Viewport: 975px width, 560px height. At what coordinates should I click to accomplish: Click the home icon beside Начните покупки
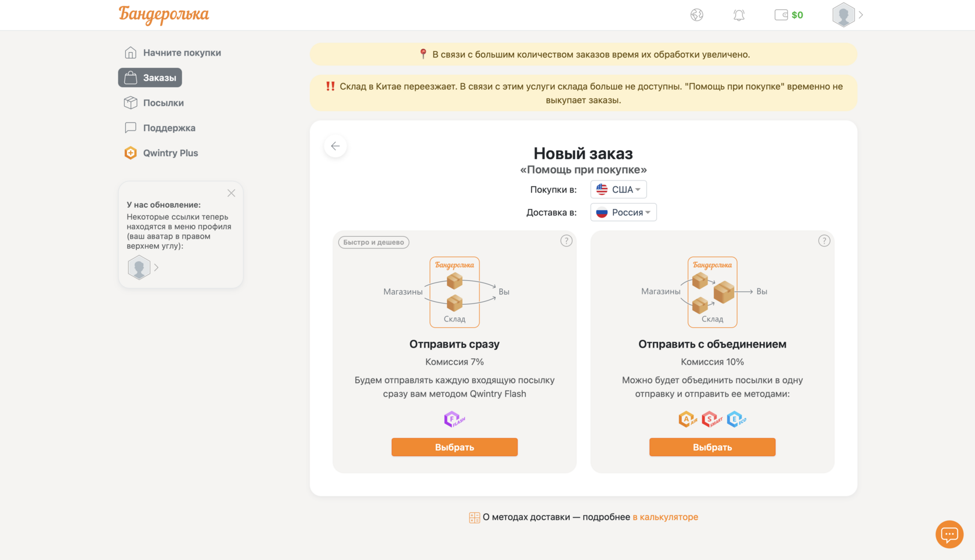tap(131, 53)
